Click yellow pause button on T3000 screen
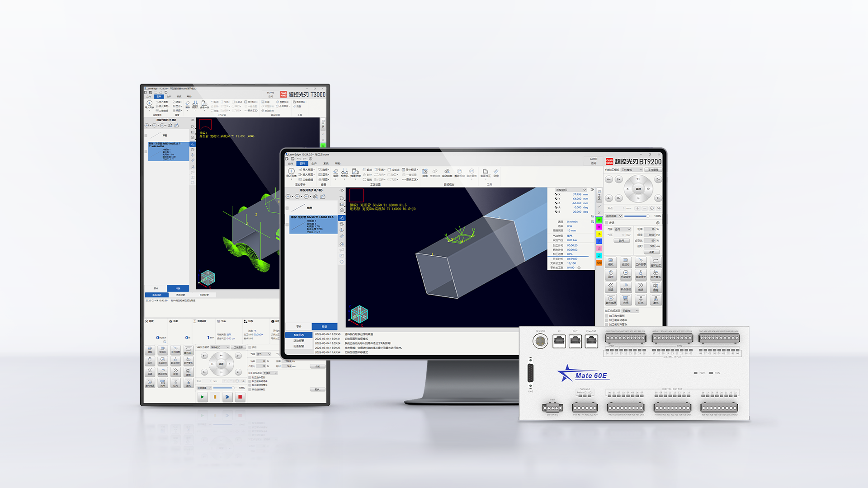Viewport: 868px width, 488px height. click(x=215, y=397)
